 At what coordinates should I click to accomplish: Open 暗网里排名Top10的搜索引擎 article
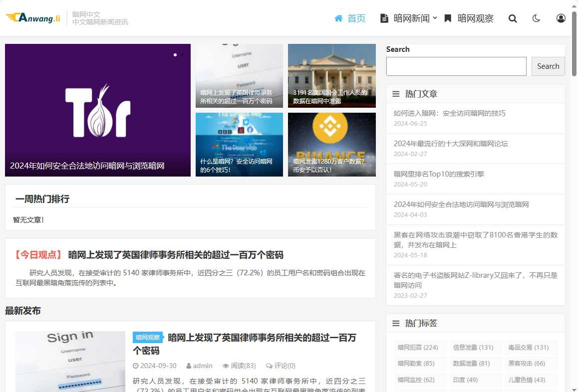point(439,174)
